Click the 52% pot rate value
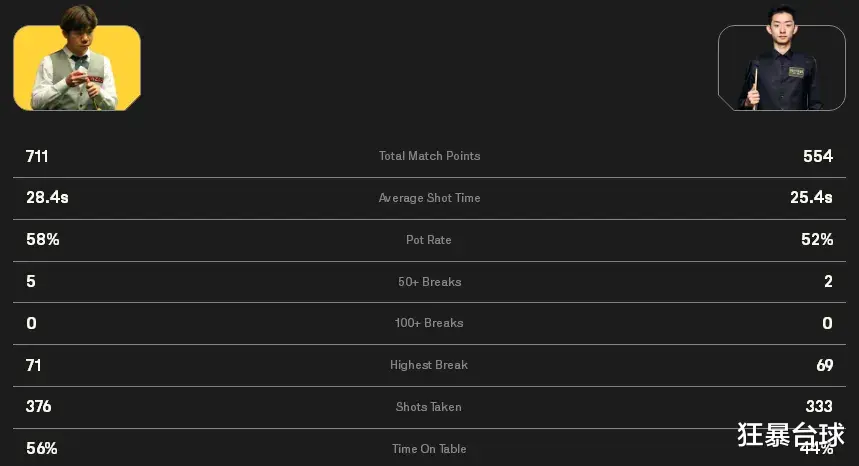Viewport: 859px width, 466px height. [x=817, y=240]
